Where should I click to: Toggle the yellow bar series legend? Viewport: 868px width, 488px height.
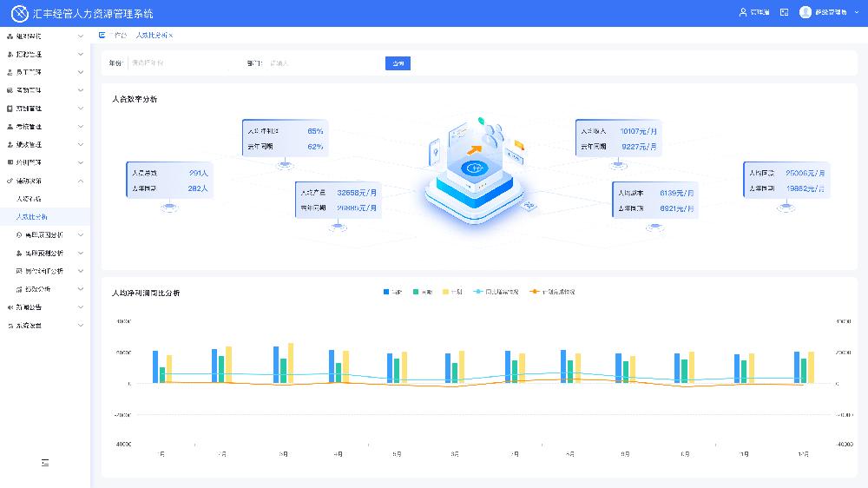coord(452,292)
